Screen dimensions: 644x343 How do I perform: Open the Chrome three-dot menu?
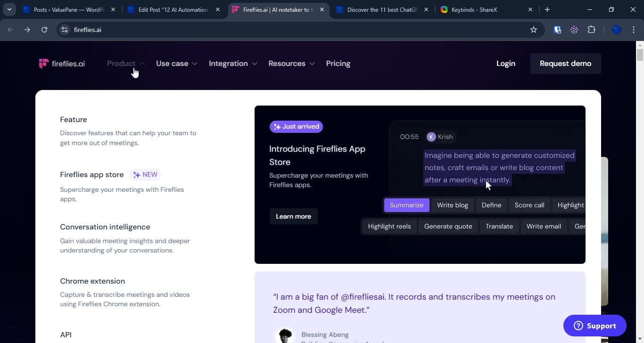pos(634,30)
